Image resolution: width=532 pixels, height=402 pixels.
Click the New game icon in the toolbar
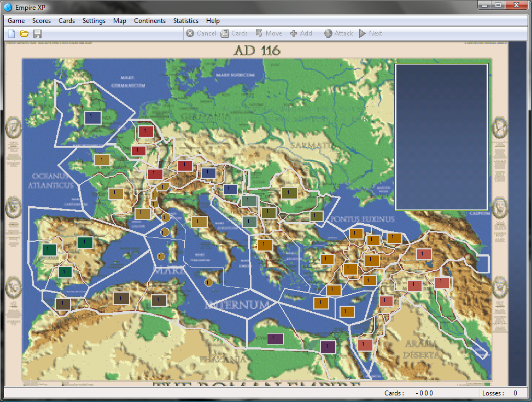(11, 33)
